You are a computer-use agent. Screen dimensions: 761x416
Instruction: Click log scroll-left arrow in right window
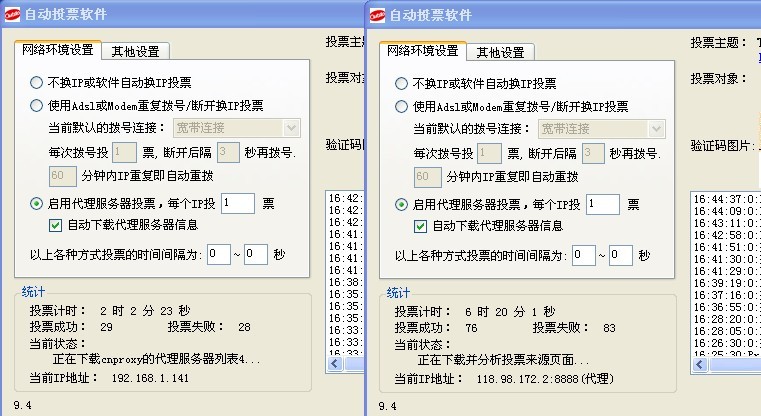coord(700,365)
